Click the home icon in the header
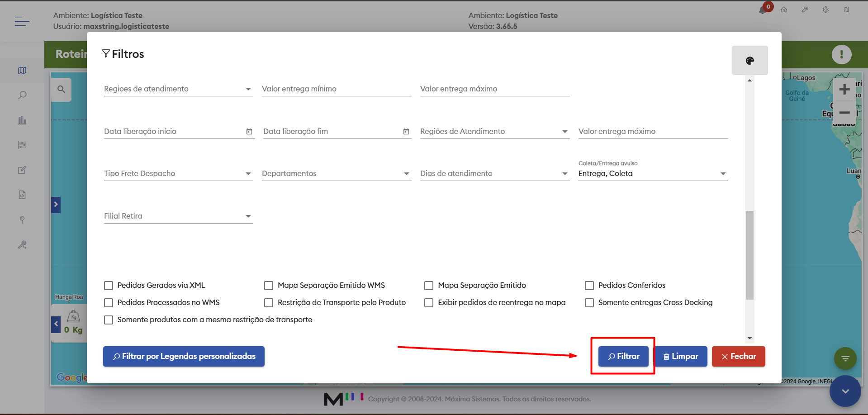 pos(784,10)
